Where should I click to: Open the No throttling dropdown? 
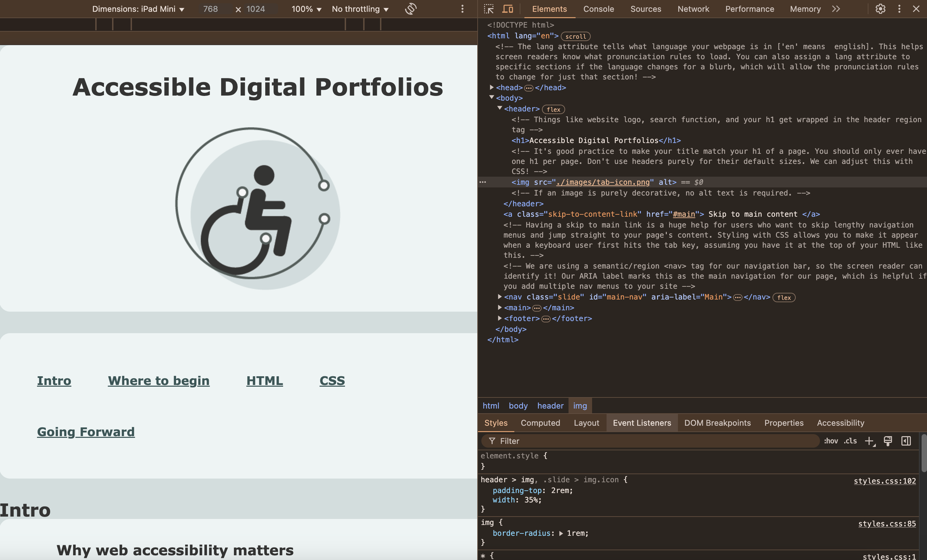click(360, 9)
